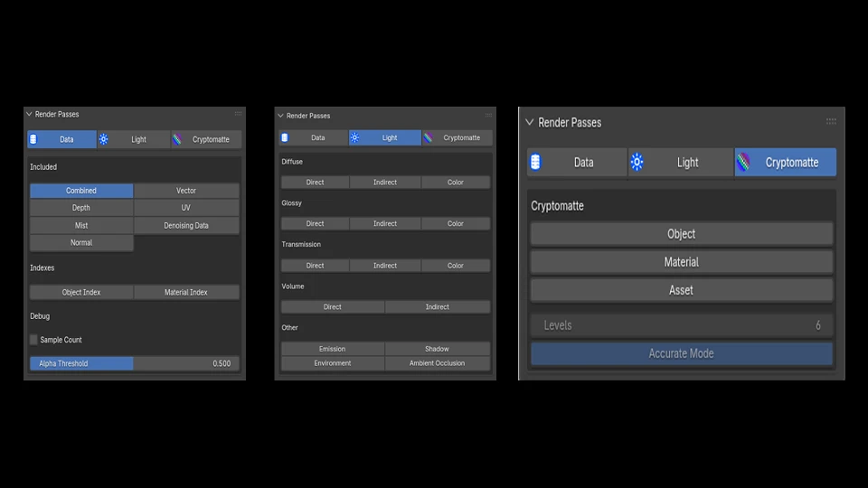868x488 pixels.
Task: Enable the Cryptomatte Material pass
Action: (x=682, y=262)
